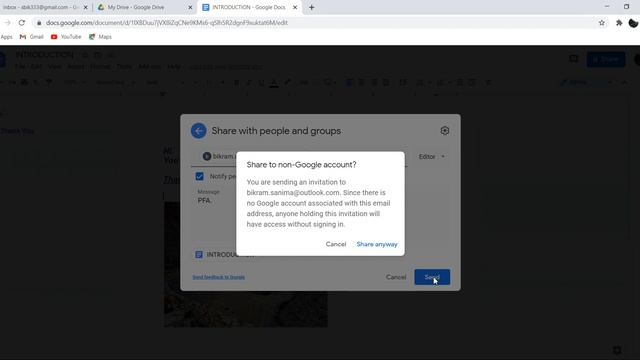This screenshot has width=640, height=360.
Task: Open the highlight color tool
Action: click(287, 83)
